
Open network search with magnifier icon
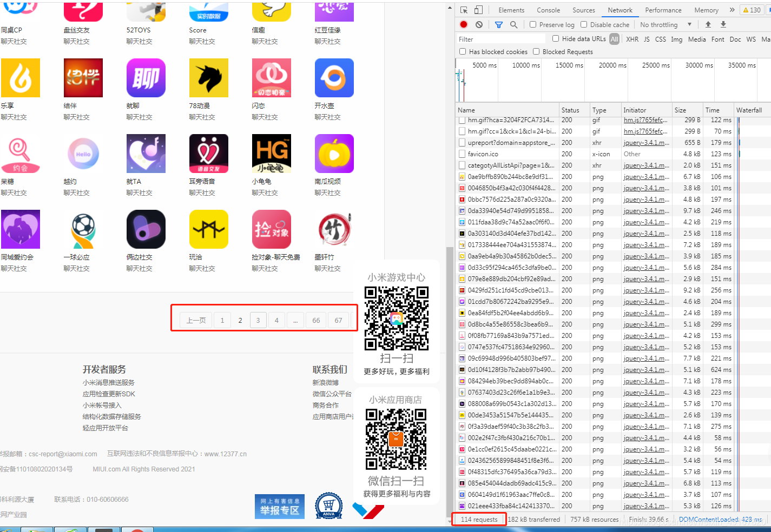click(x=513, y=24)
